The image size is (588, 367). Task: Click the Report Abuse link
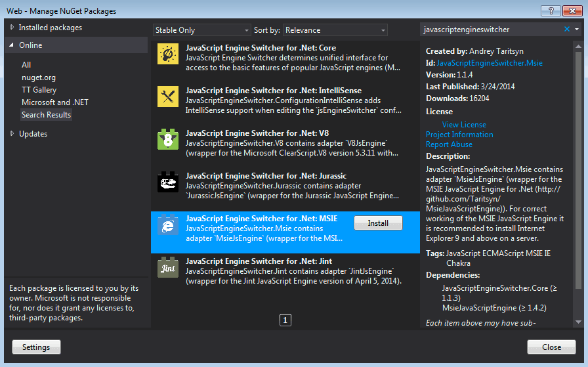(449, 144)
